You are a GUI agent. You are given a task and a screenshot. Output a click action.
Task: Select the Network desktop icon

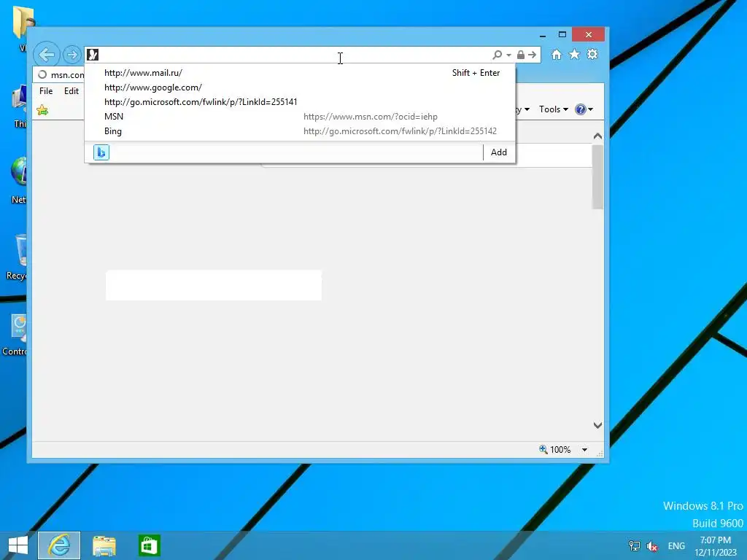[x=18, y=181]
